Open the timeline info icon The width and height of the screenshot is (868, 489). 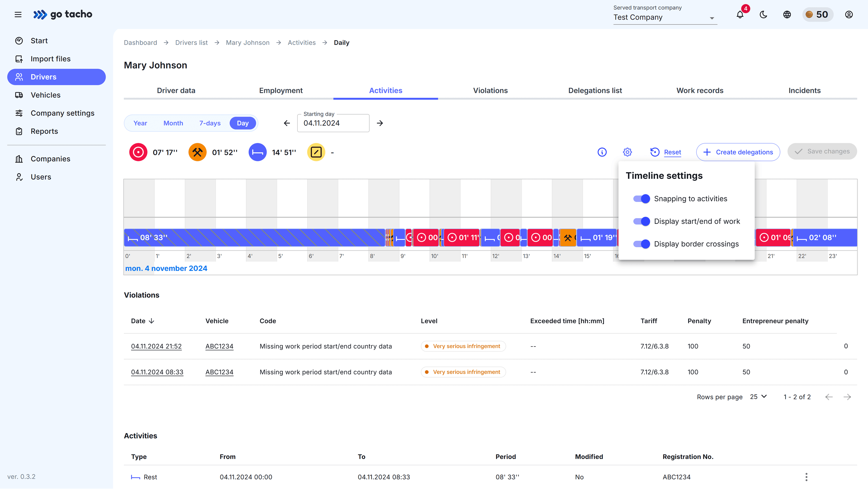[602, 152]
